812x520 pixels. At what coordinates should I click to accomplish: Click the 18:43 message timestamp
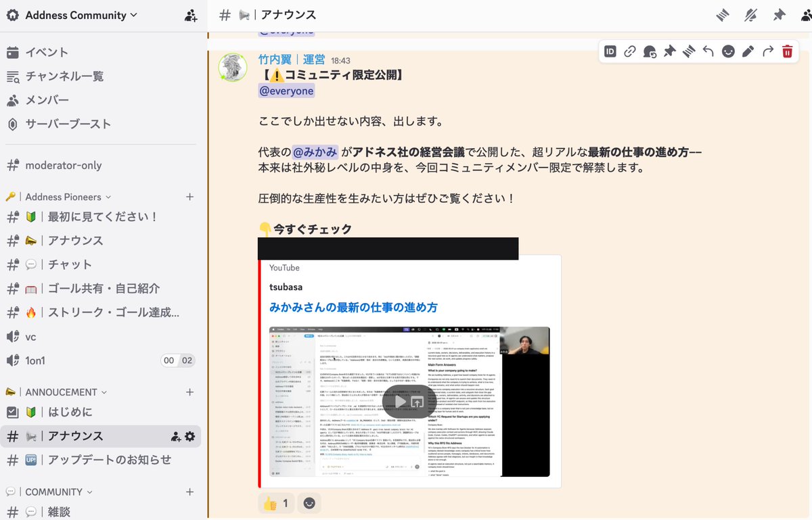(340, 61)
